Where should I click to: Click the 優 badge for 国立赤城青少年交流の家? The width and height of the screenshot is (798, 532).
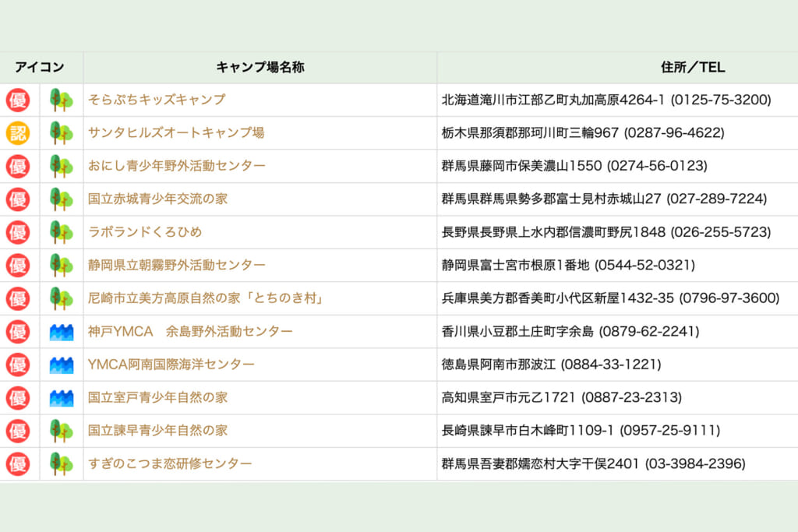tap(18, 199)
